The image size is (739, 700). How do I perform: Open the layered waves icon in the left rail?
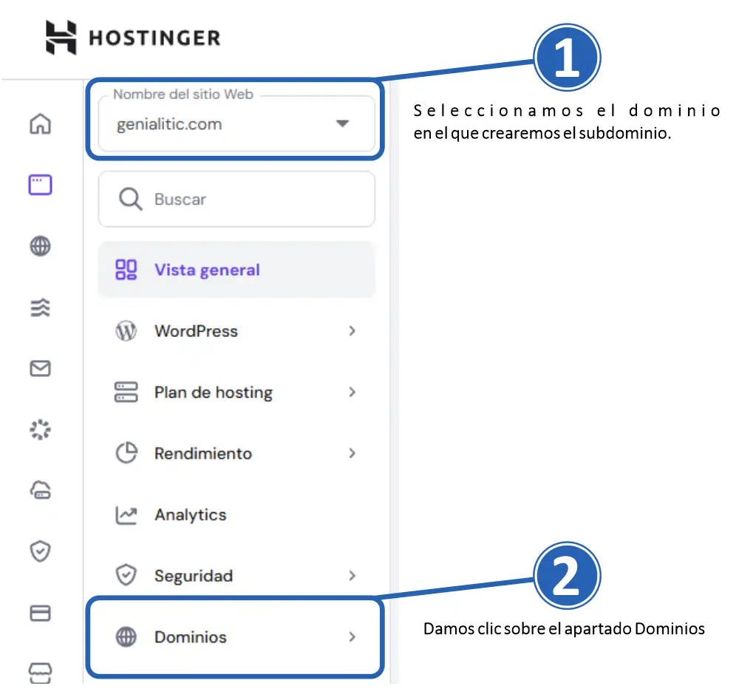[x=40, y=307]
